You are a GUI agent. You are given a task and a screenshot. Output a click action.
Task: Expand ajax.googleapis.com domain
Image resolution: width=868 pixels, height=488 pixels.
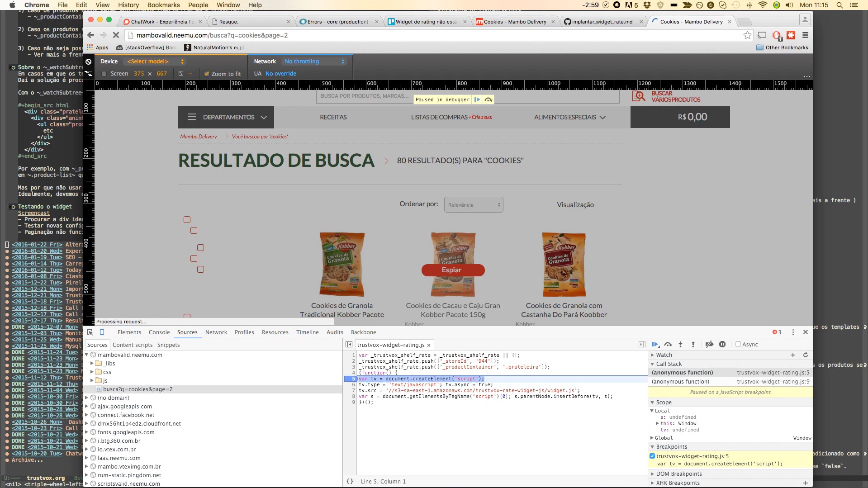(x=86, y=407)
